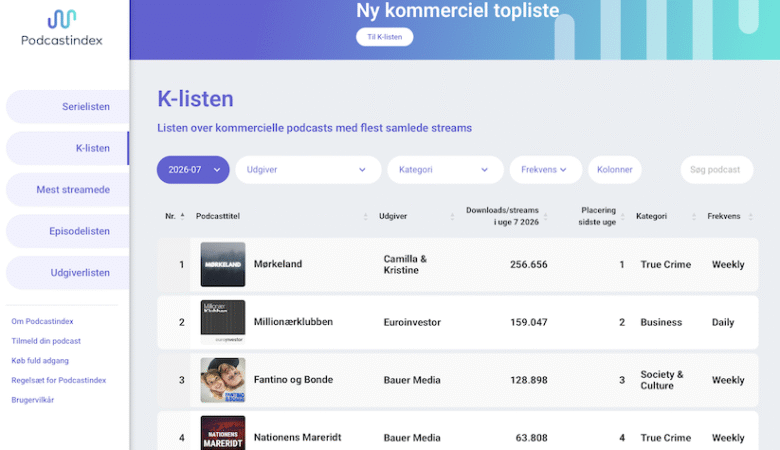This screenshot has height=450, width=780.
Task: Click the Kolonner button
Action: (614, 170)
